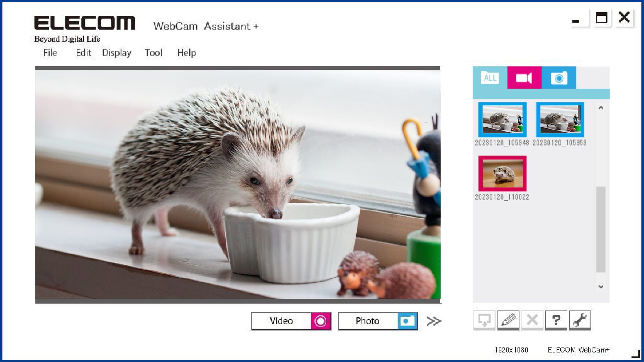Open the Tool menu

153,53
